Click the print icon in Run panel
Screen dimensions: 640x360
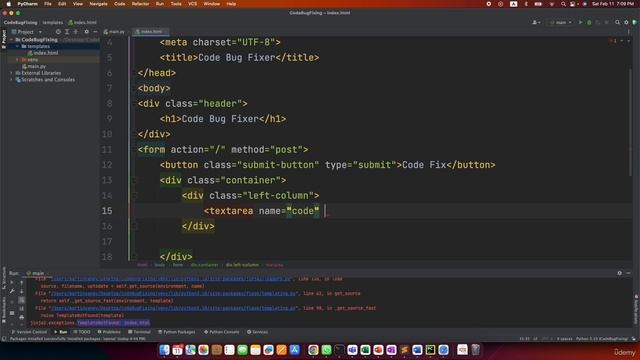tap(22, 317)
